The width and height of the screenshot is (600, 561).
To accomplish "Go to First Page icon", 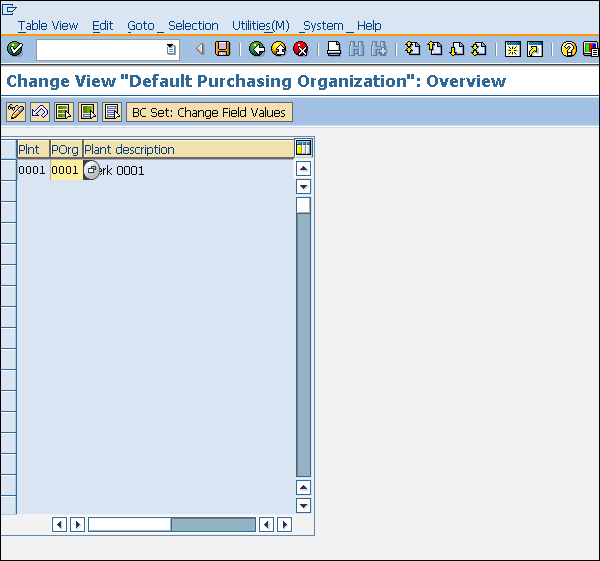I will (x=412, y=49).
